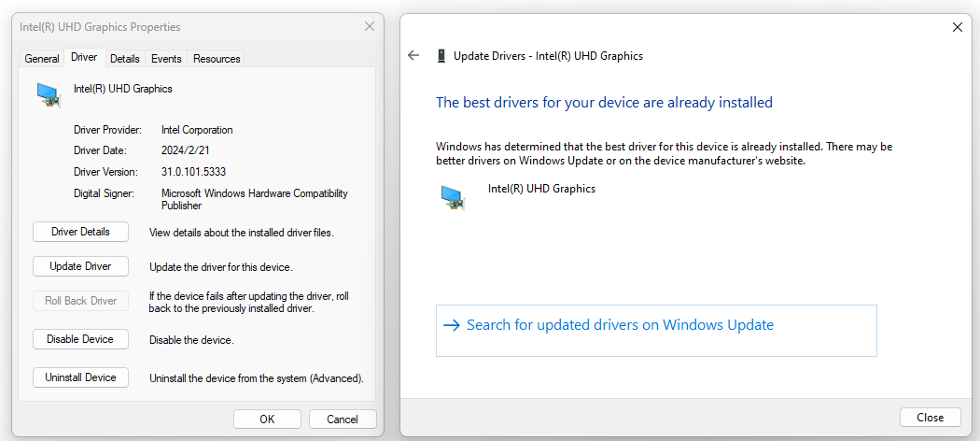Open the Resources tab
The image size is (980, 441).
[217, 59]
